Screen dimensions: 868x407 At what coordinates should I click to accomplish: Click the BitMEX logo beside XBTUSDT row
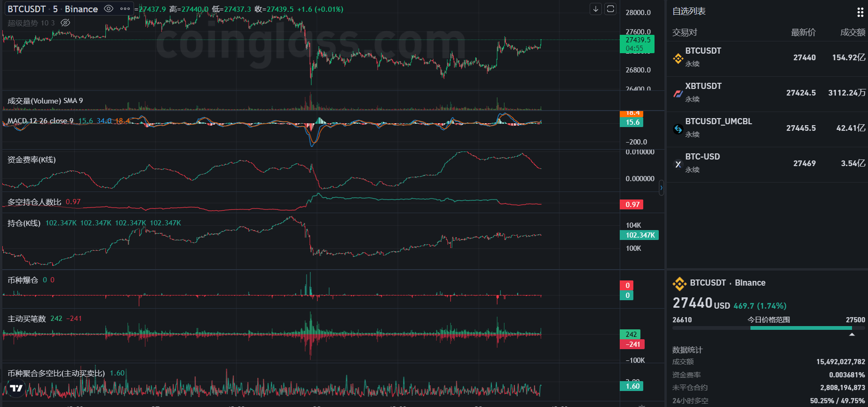(678, 94)
